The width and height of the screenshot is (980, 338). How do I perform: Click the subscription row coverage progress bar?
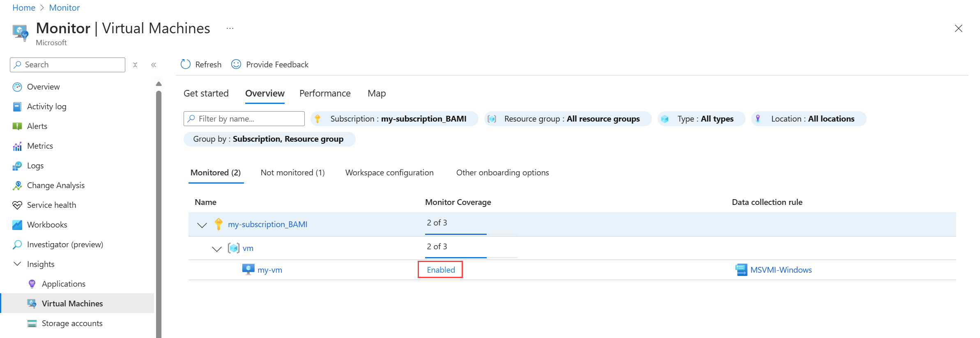click(x=471, y=234)
